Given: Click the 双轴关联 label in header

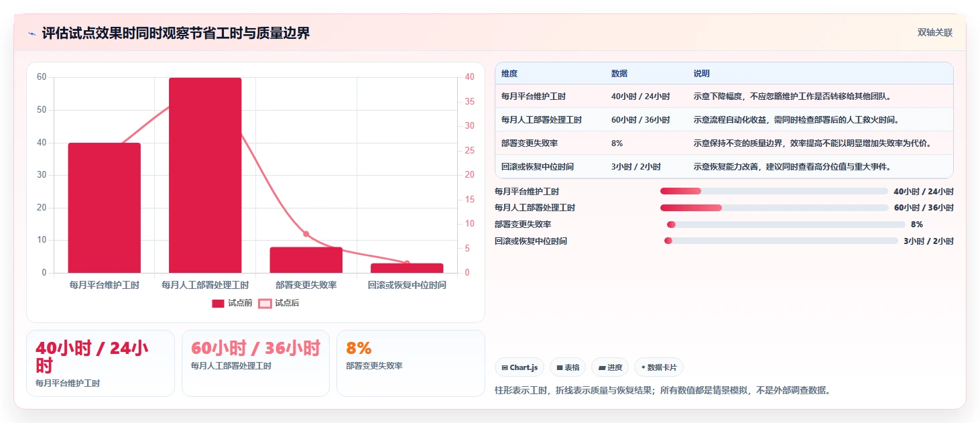Looking at the screenshot, I should (935, 32).
